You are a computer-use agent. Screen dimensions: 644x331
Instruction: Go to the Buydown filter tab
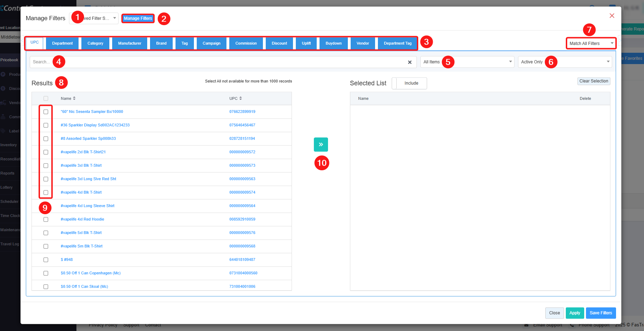(x=333, y=44)
